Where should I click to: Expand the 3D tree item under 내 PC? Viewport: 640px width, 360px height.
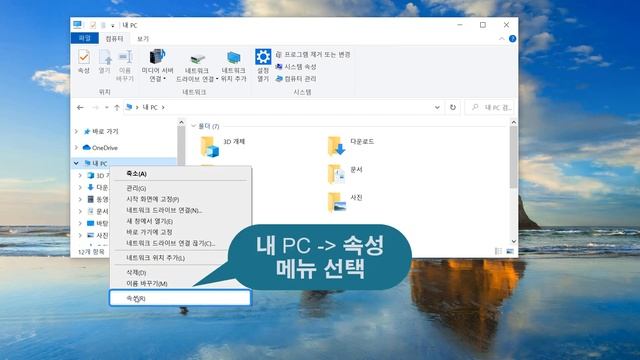click(80, 176)
